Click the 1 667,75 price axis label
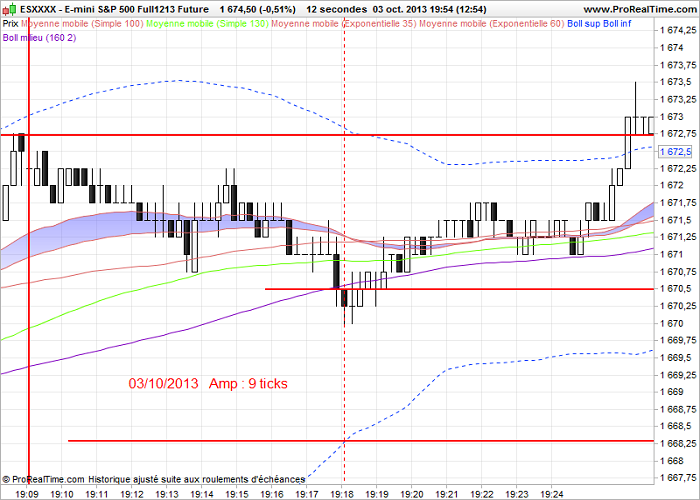700x500 pixels. [678, 478]
